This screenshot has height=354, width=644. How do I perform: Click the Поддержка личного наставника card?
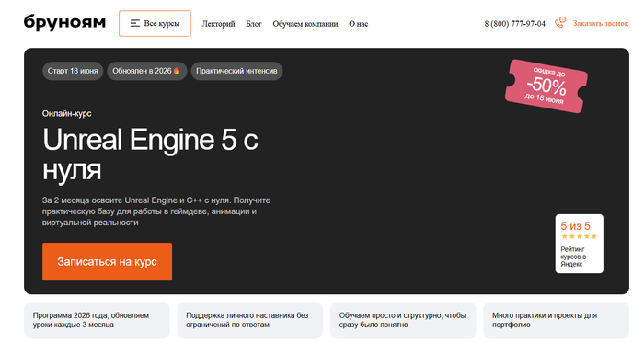point(249,320)
